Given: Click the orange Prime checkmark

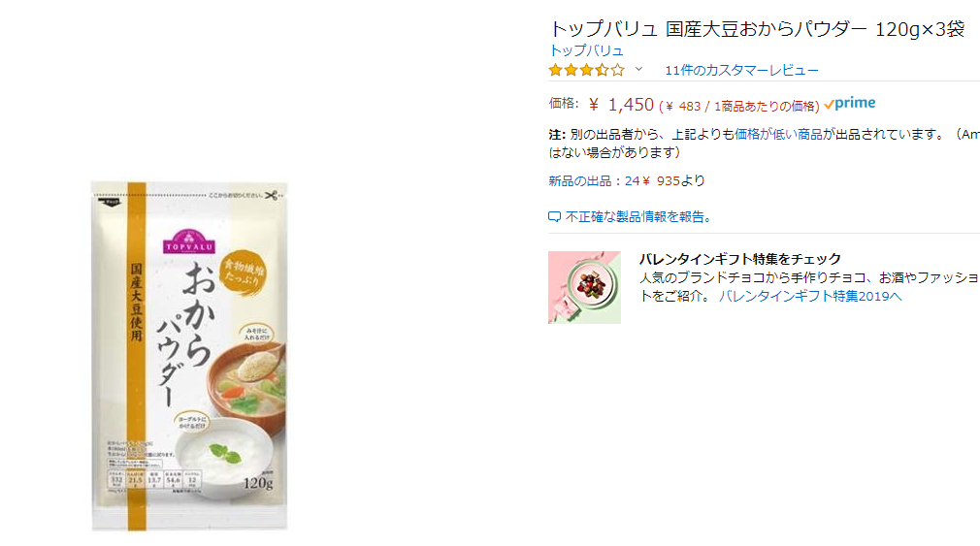Looking at the screenshot, I should [829, 105].
